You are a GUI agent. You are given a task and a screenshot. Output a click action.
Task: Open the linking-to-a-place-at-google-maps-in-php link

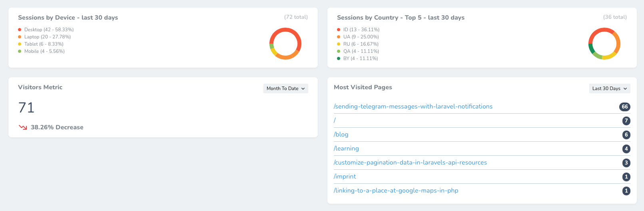396,191
